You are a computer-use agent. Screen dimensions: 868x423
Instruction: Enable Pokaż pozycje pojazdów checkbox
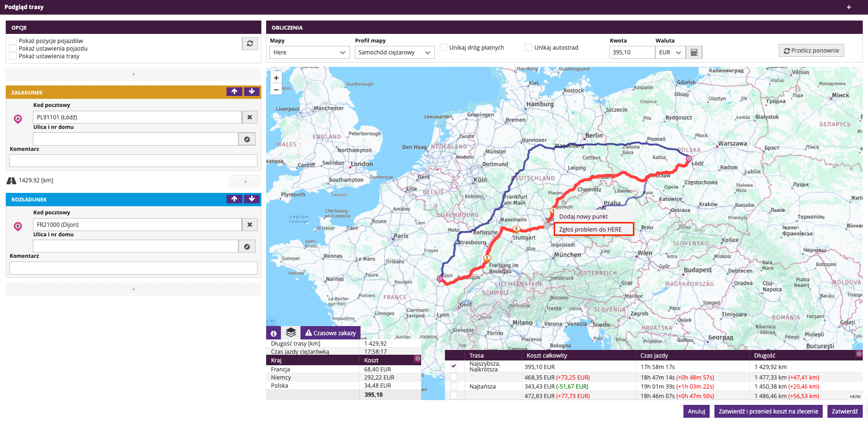pos(13,41)
